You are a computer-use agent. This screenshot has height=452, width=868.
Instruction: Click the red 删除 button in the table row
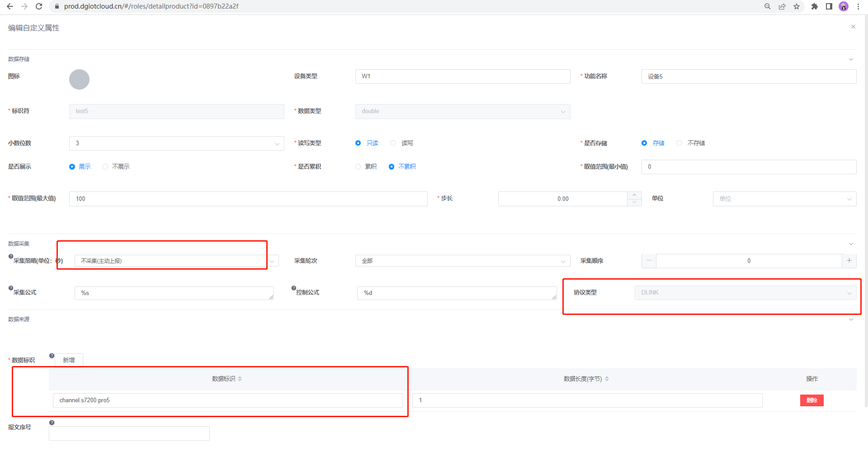(811, 400)
